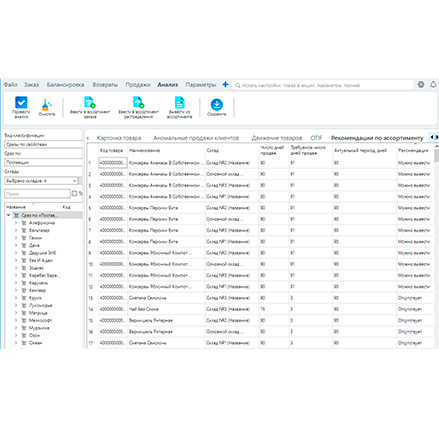Viewport: 439px width, 439px height.
Task: Click the cart icon beside Дана
Action: coord(24,245)
